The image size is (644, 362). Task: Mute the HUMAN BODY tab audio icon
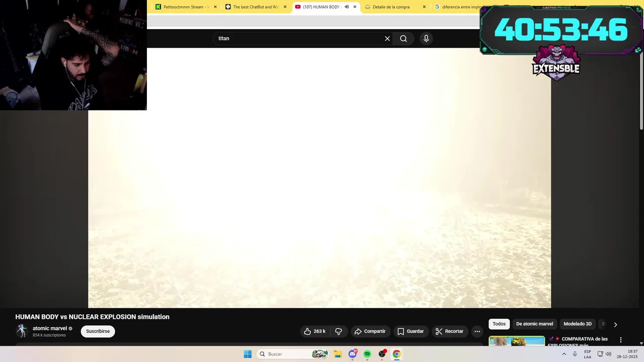347,7
